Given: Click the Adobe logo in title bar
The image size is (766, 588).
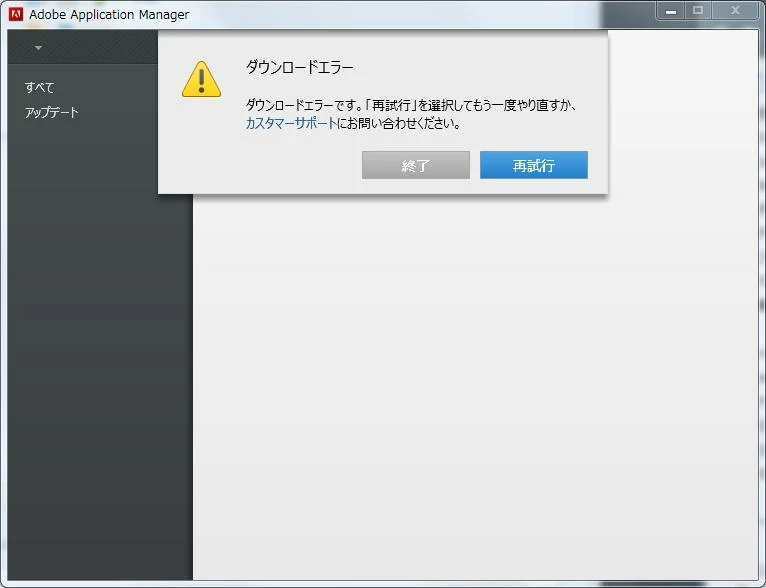Looking at the screenshot, I should 16,14.
